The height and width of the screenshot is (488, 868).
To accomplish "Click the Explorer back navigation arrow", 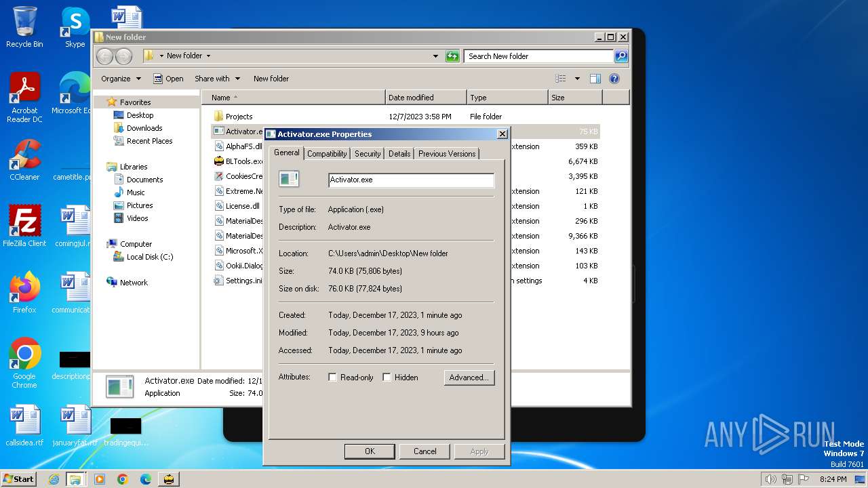I will (105, 56).
